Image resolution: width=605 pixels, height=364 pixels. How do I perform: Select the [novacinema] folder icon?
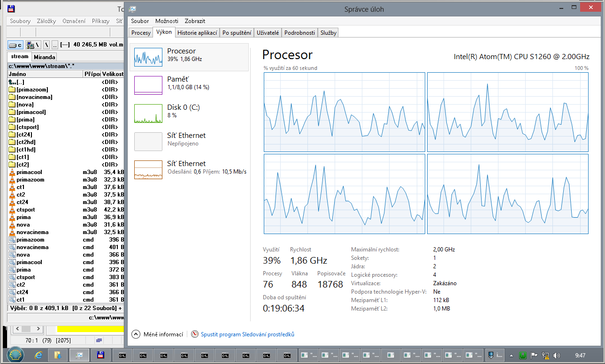(12, 97)
